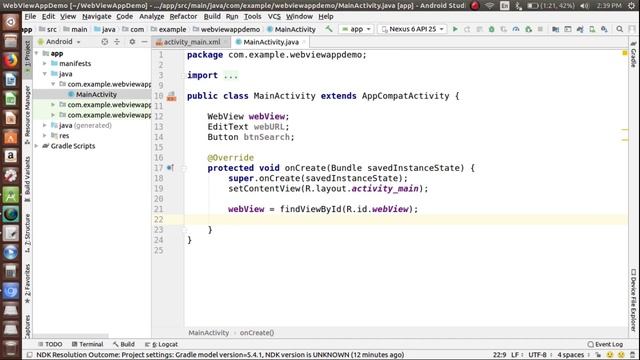Viewport: 640px width, 360px height.
Task: Open the File menu
Action: [30, 16]
